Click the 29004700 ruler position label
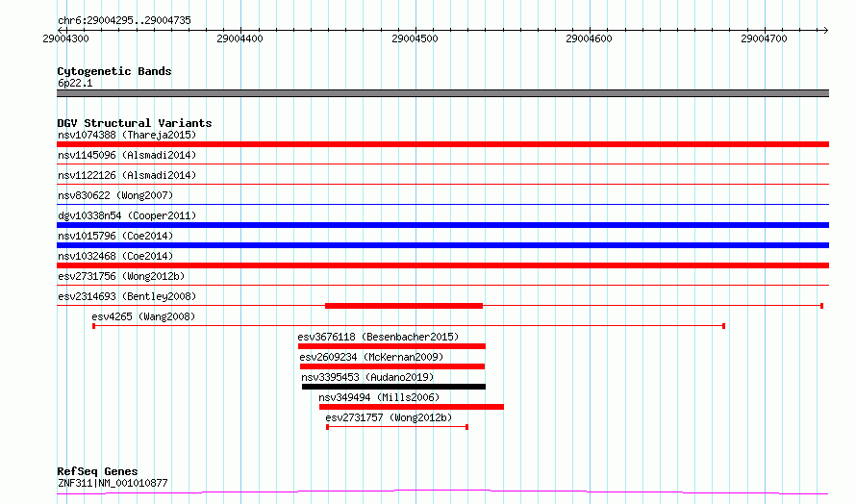Viewport: 856px width, 504px height. [764, 38]
